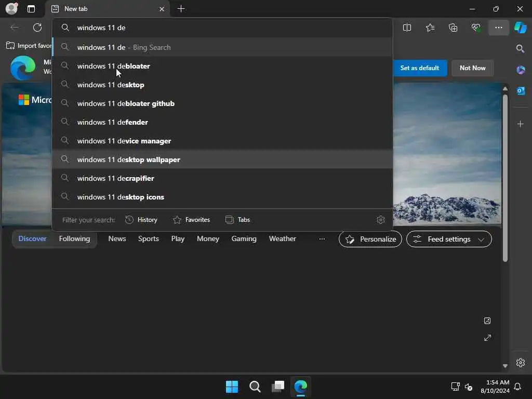Filter search by Tabs
532x399 pixels.
click(237, 220)
